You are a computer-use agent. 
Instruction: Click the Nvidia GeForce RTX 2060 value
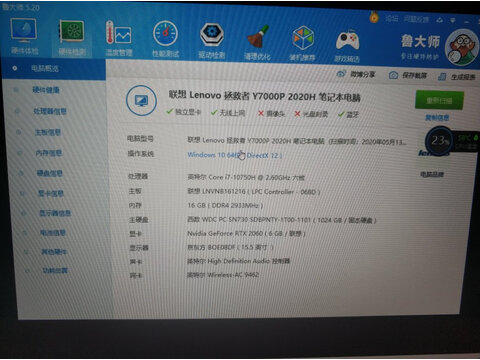tap(246, 234)
